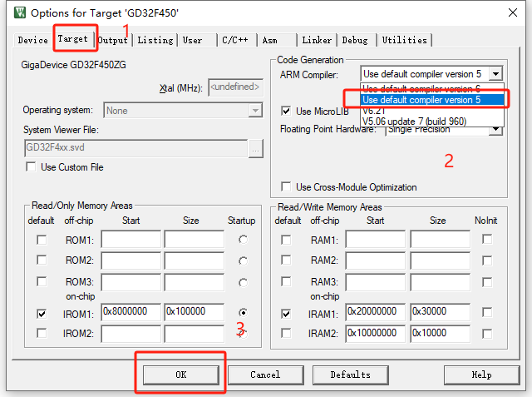Switch to the Linker tab
This screenshot has height=397, width=532.
coord(317,40)
